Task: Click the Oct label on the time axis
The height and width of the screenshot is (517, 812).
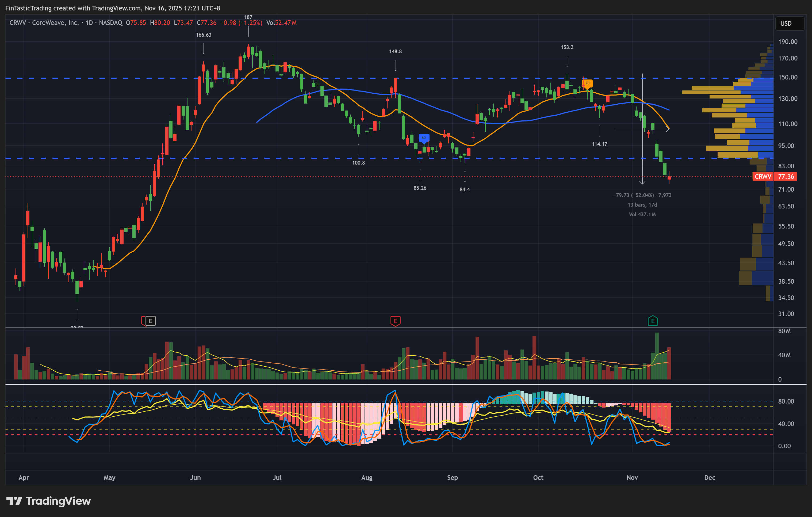Action: click(x=538, y=477)
